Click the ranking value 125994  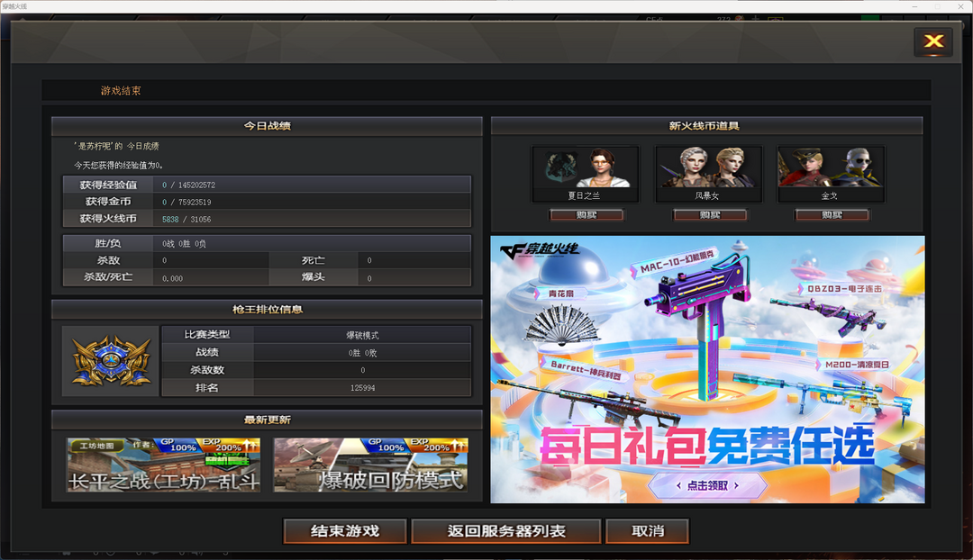click(362, 388)
